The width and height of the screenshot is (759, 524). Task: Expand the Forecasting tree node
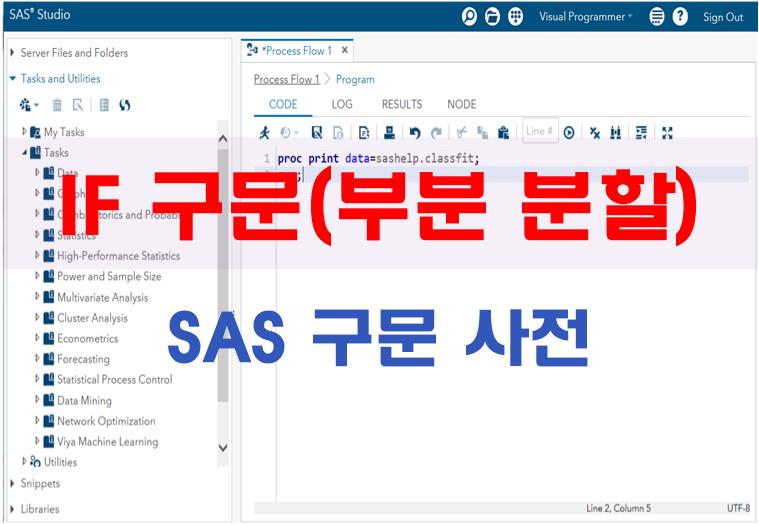click(x=37, y=359)
